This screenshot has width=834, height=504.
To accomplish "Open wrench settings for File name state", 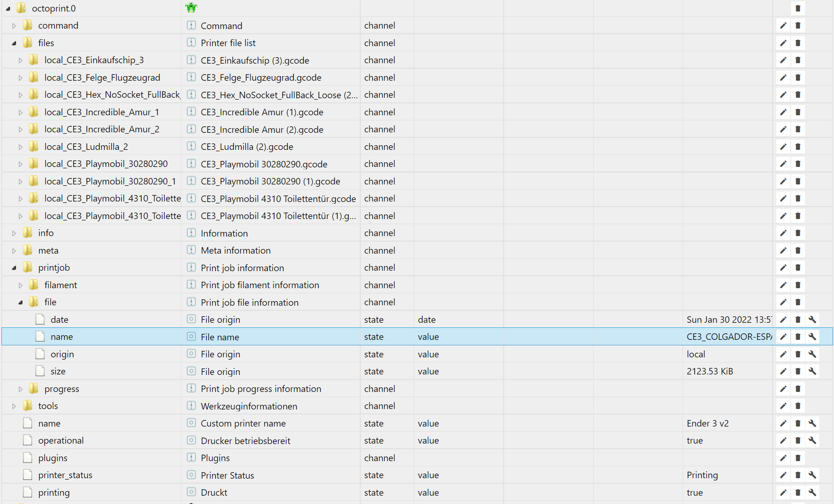I will pyautogui.click(x=813, y=337).
